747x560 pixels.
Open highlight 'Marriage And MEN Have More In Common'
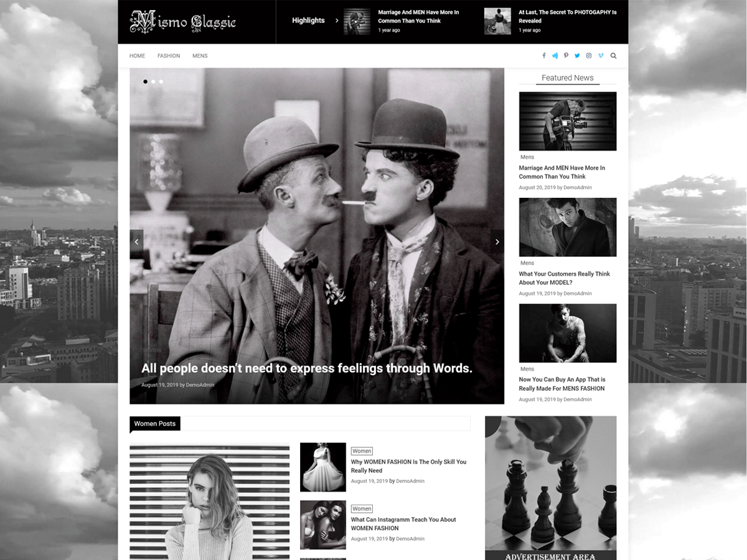point(418,16)
